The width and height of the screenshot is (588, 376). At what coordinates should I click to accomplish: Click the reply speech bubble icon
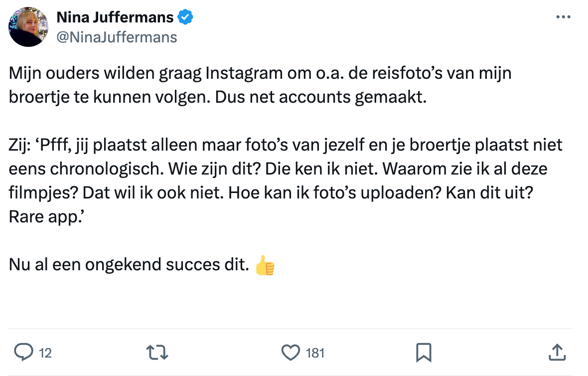click(x=23, y=353)
